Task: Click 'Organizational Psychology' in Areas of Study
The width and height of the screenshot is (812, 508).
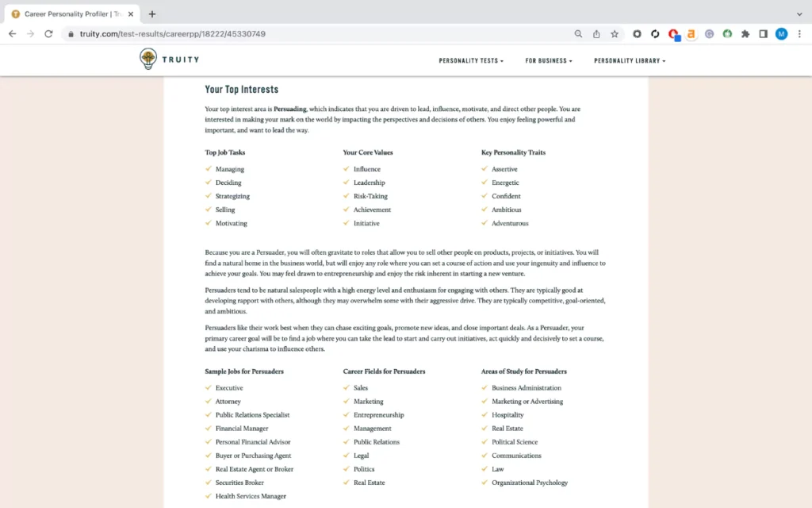Action: point(530,483)
